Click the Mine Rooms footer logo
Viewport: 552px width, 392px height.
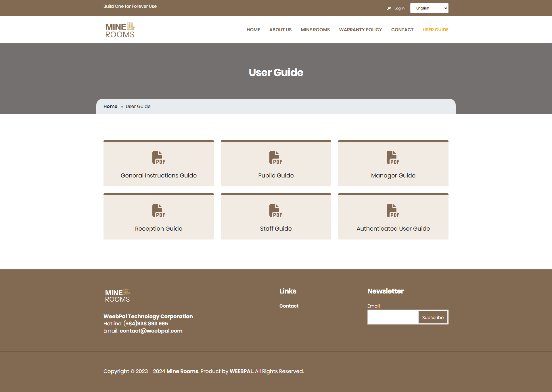[x=118, y=296]
